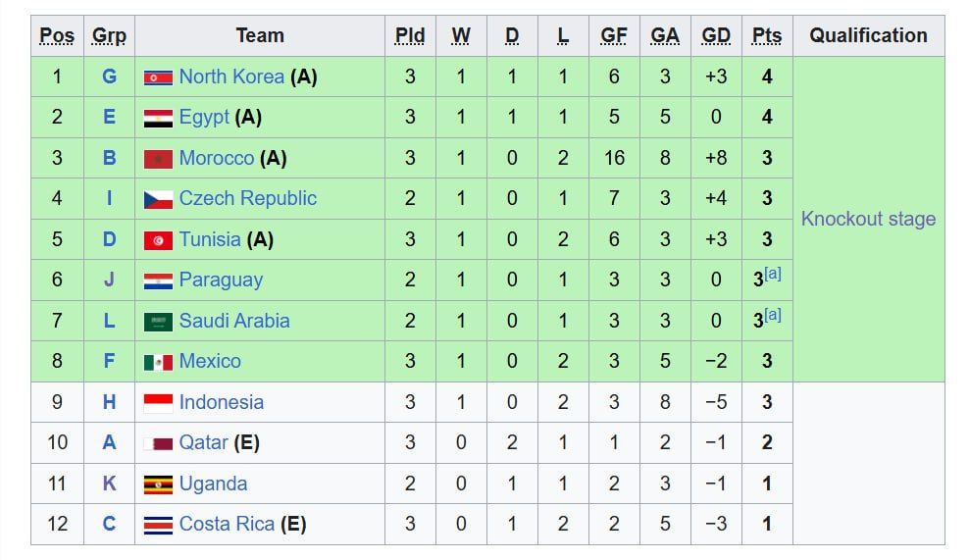
Task: Click the Costa Rica flag icon
Action: coord(158,525)
